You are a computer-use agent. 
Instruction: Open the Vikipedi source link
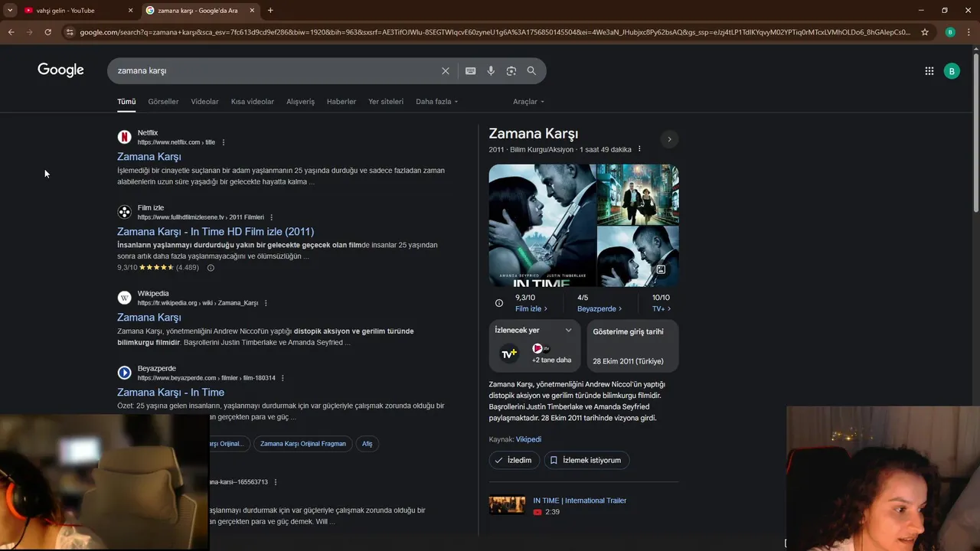tap(528, 439)
